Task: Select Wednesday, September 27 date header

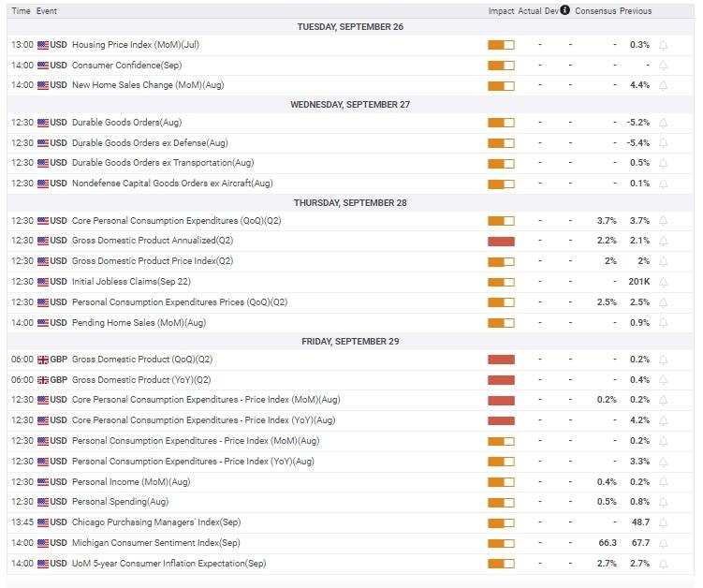Action: pos(350,105)
